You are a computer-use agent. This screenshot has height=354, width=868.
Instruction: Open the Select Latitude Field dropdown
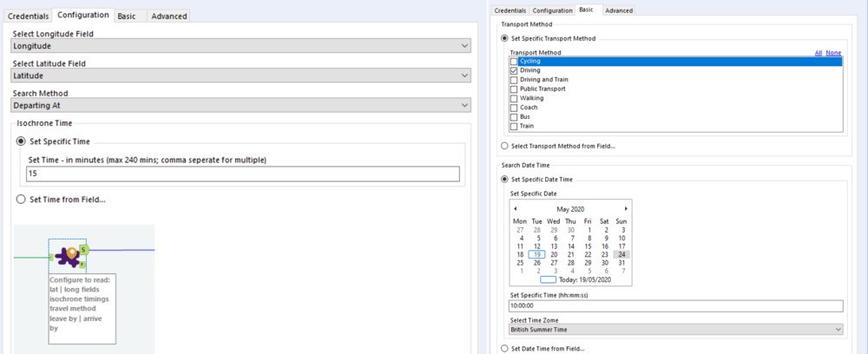tap(241, 75)
